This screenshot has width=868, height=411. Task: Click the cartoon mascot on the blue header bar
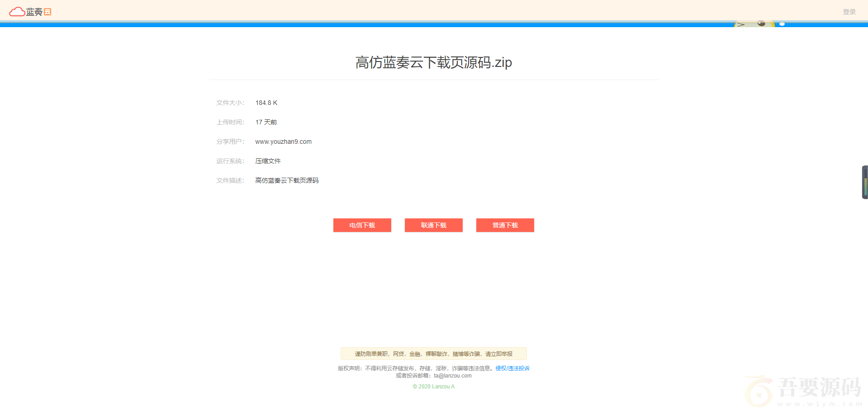[754, 24]
